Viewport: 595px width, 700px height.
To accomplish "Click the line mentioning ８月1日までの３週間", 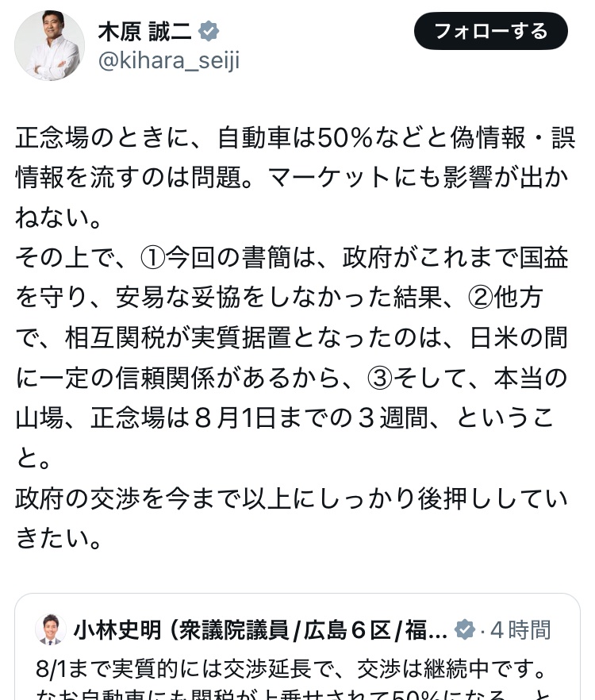I will [294, 414].
